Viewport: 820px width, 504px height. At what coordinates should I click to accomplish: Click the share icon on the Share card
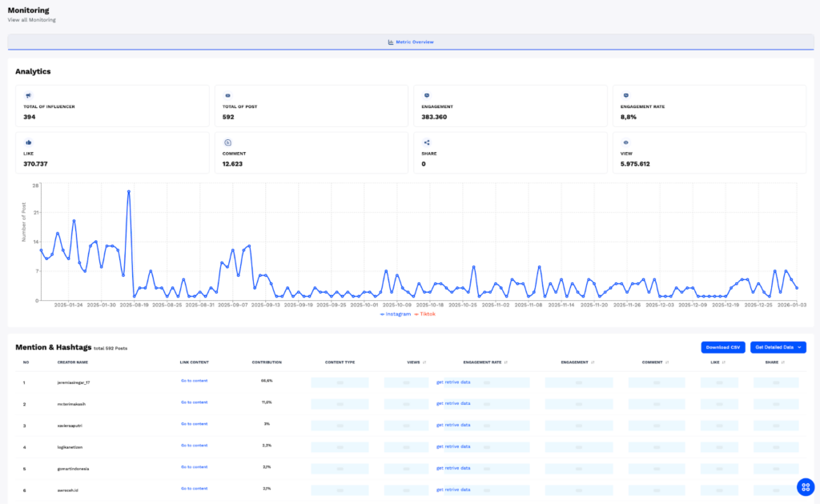(x=427, y=142)
